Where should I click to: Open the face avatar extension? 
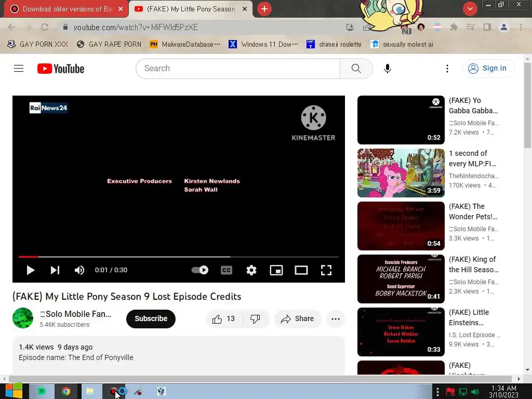click(421, 27)
